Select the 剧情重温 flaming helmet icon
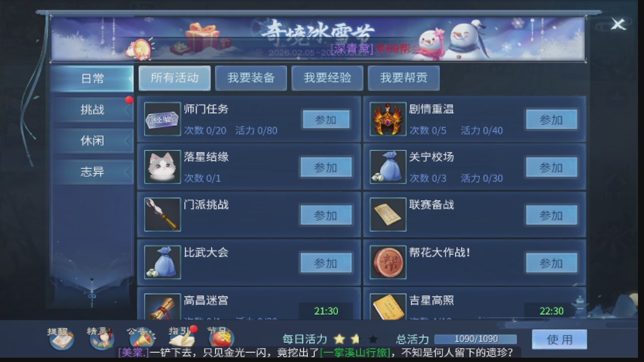Viewport: 644px width, 362px height. (388, 119)
